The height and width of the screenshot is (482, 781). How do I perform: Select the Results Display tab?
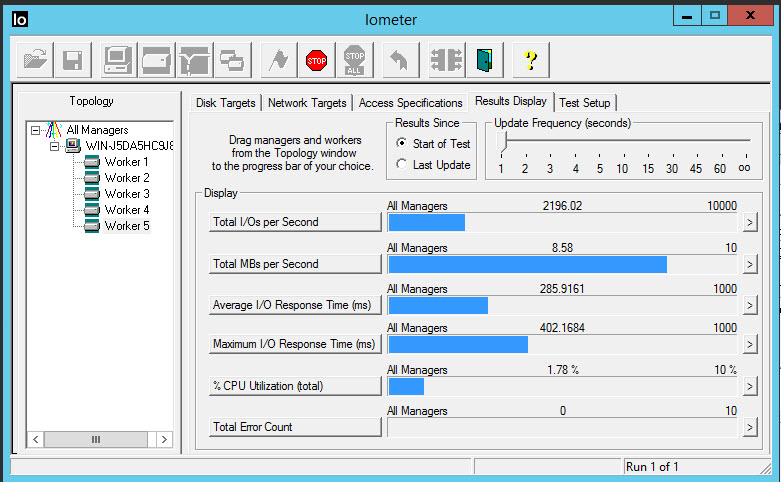pos(511,101)
